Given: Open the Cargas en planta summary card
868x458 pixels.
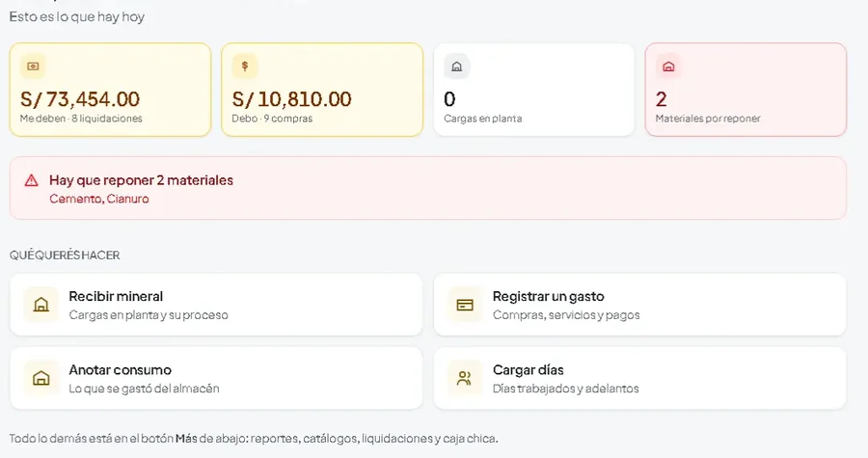Looking at the screenshot, I should (x=533, y=90).
